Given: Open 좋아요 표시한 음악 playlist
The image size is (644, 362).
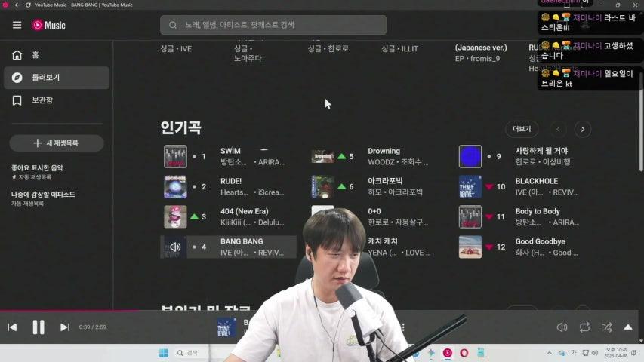Looking at the screenshot, I should [x=38, y=167].
